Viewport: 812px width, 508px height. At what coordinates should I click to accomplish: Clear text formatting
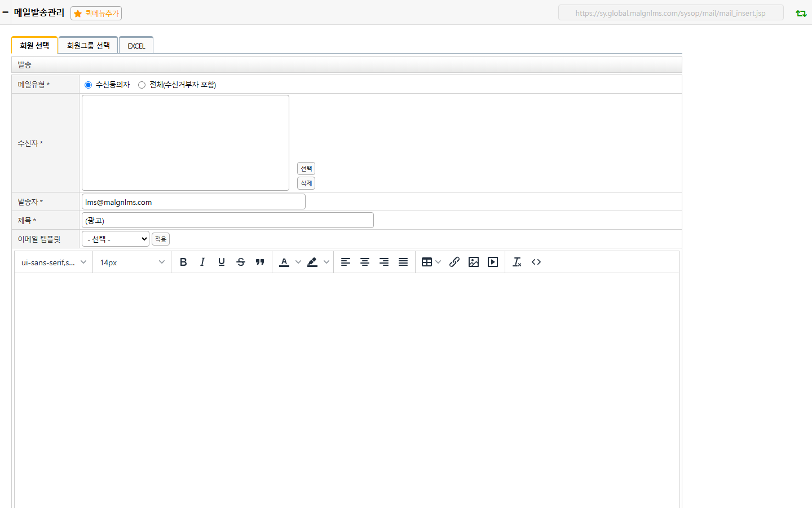point(517,262)
